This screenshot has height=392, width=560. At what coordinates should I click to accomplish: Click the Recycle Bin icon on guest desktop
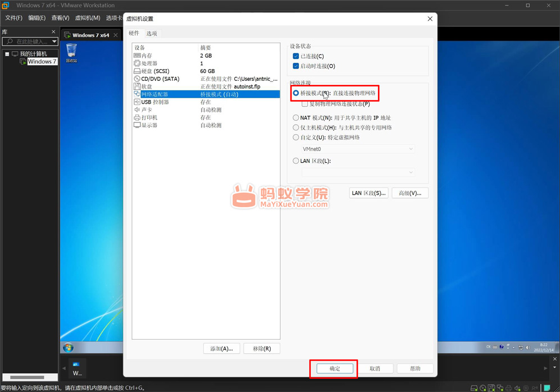[71, 52]
